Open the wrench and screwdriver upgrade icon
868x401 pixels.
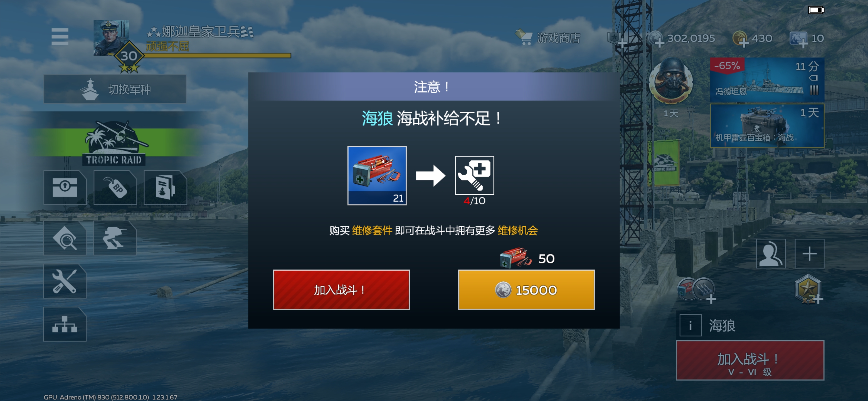pos(65,281)
